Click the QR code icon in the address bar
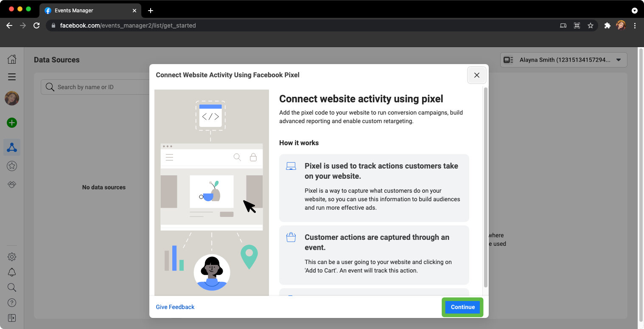The width and height of the screenshot is (644, 329). (577, 25)
